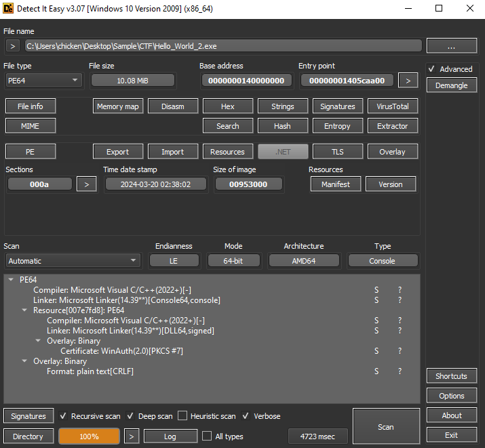
Task: Open the File type PE64 dropdown
Action: point(43,81)
